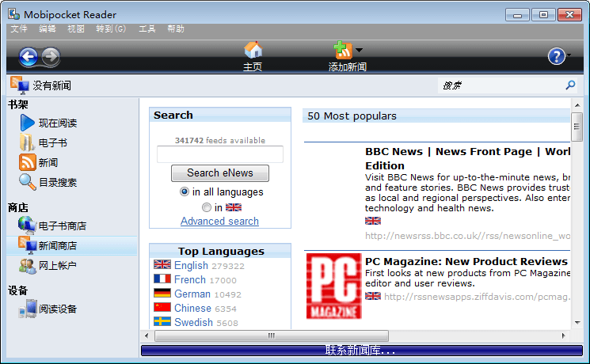Image resolution: width=590 pixels, height=364 pixels.
Task: Open the 帮助 menu
Action: point(176,28)
